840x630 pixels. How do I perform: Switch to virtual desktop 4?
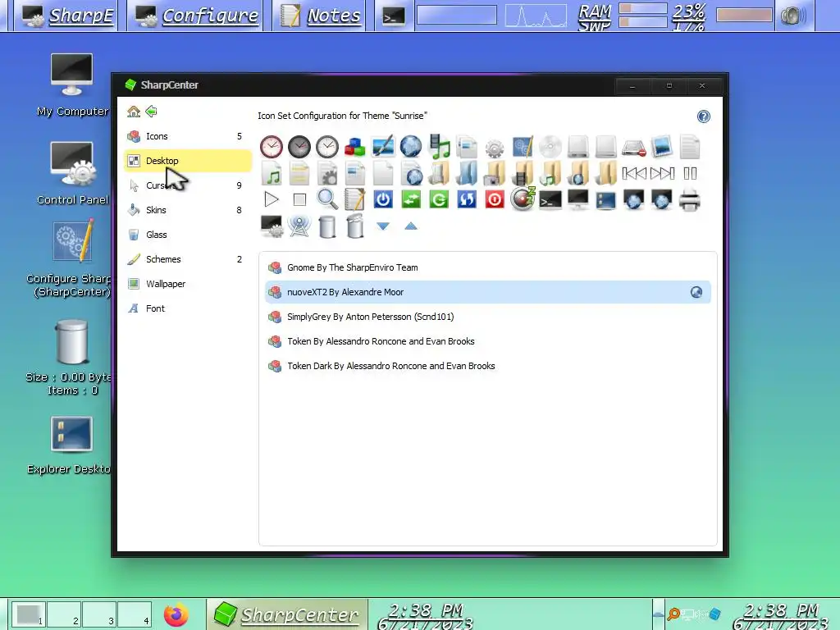coord(135,614)
